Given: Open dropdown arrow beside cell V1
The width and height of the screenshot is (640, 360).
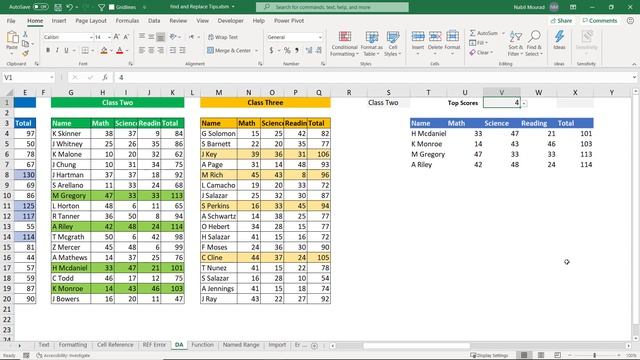Looking at the screenshot, I should pyautogui.click(x=524, y=103).
